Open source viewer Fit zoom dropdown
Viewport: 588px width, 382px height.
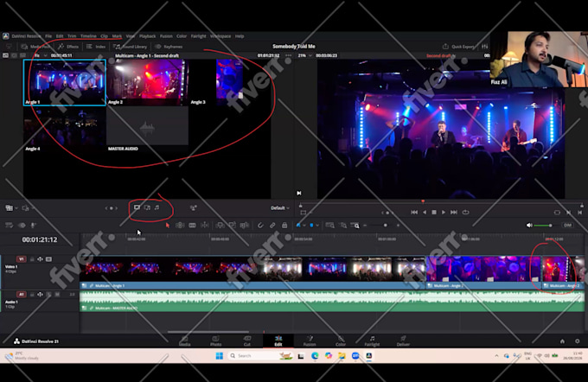(x=41, y=55)
